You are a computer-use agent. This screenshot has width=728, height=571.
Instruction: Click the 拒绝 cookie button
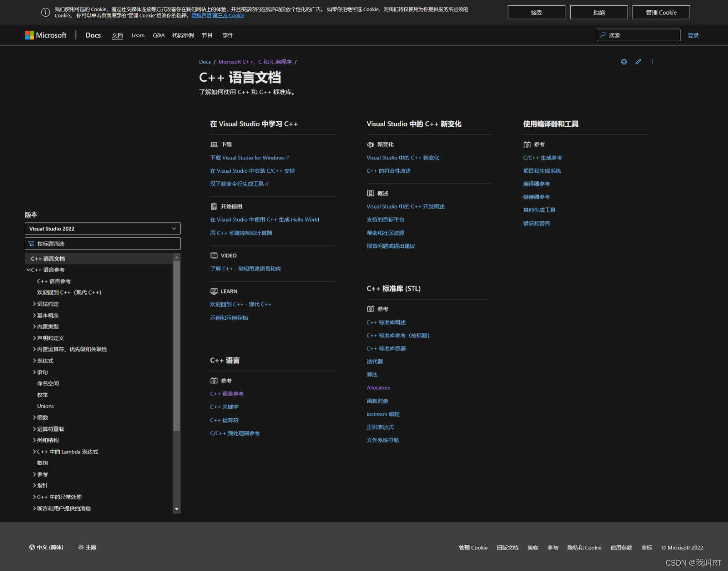[x=599, y=12]
